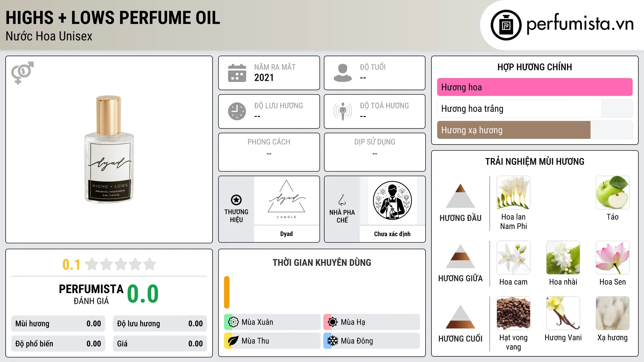The width and height of the screenshot is (644, 362).
Task: Click the Hương giữa pyramid icon
Action: 460,256
